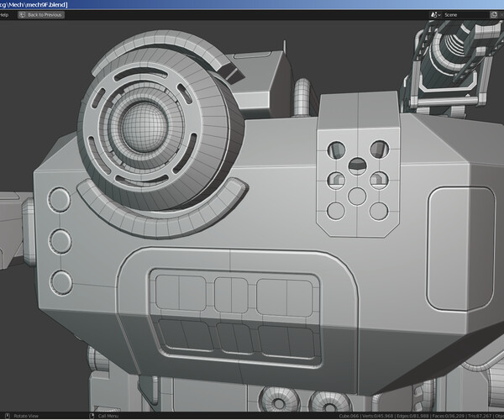
Task: Expand the Scene browse dropdown
Action: 434,15
